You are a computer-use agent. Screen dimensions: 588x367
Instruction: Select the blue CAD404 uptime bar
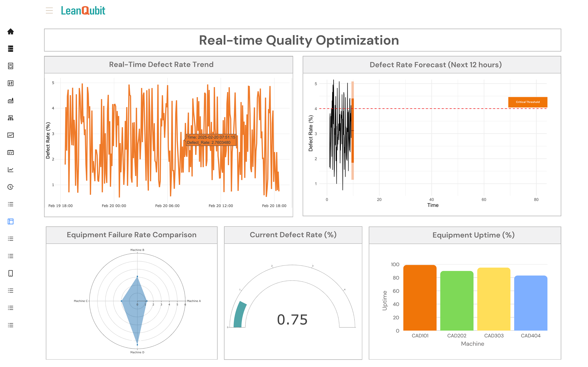coord(530,303)
